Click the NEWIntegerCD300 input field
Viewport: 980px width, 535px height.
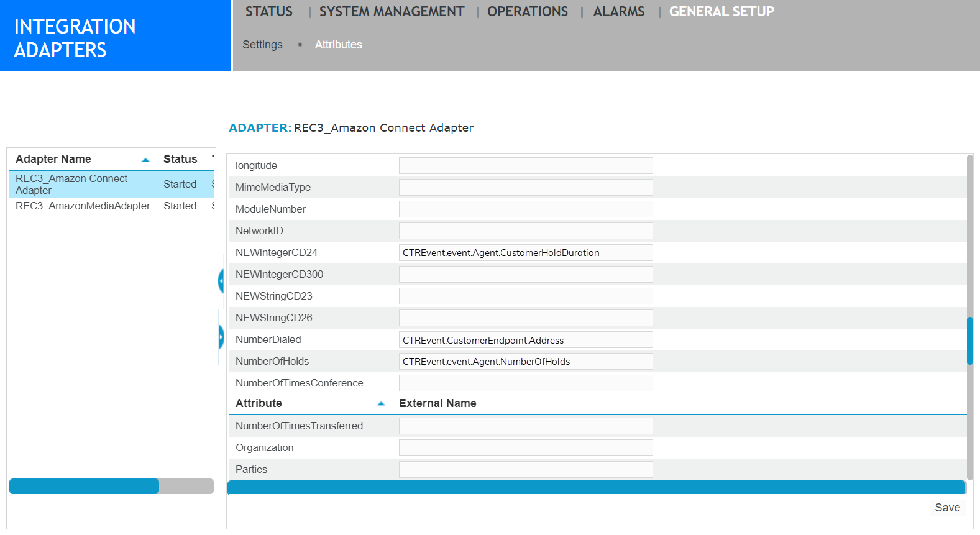(526, 274)
